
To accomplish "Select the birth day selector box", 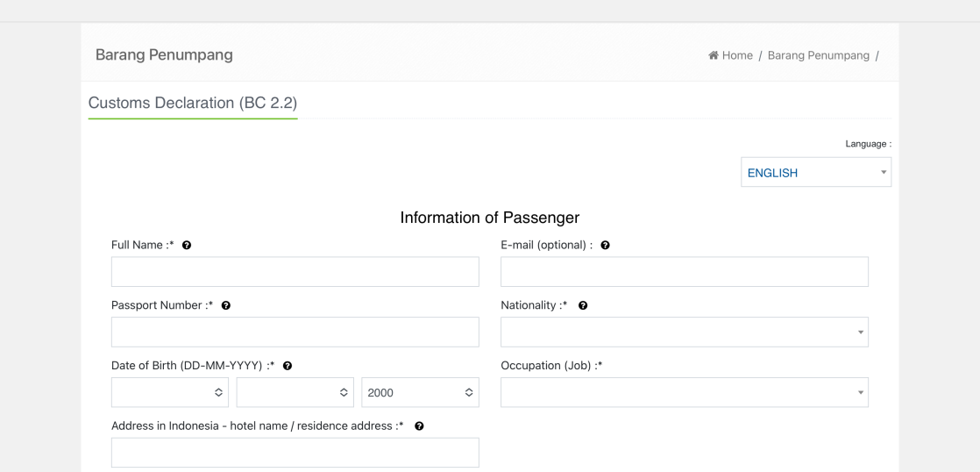I will coord(170,393).
